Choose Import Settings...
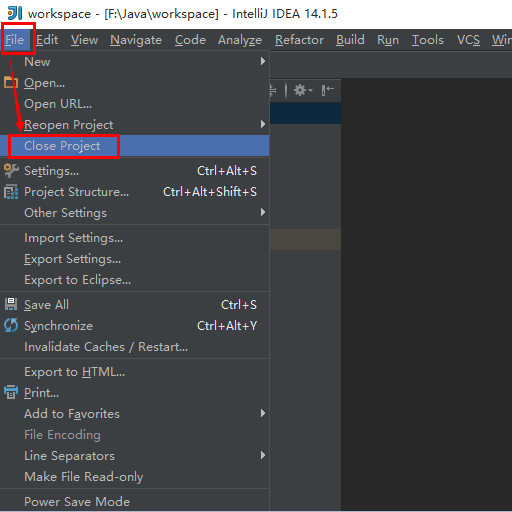The image size is (512, 512). click(135, 238)
